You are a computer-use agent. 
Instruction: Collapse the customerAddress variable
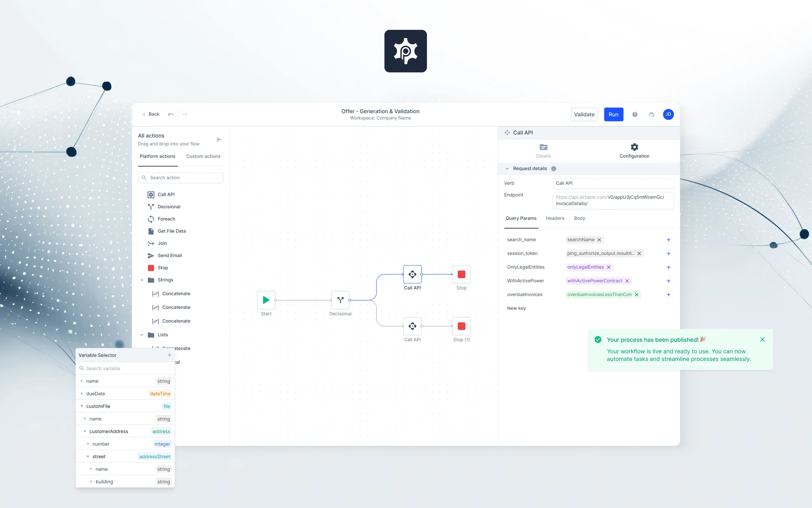tap(85, 431)
